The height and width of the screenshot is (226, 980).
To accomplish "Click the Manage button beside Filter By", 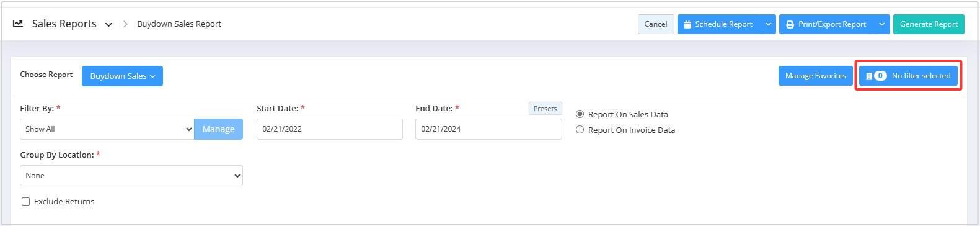I will 218,129.
